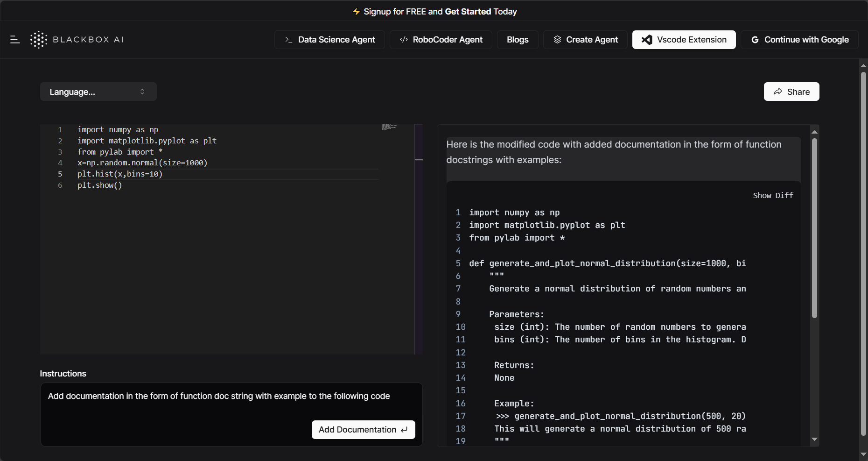Click output panel scroll-up arrow

coord(814,132)
